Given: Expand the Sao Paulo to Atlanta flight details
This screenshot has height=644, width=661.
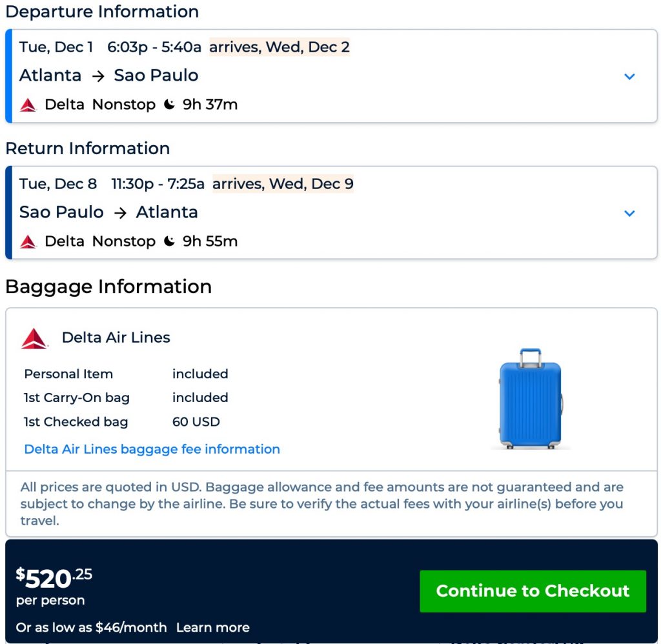Looking at the screenshot, I should coord(629,214).
